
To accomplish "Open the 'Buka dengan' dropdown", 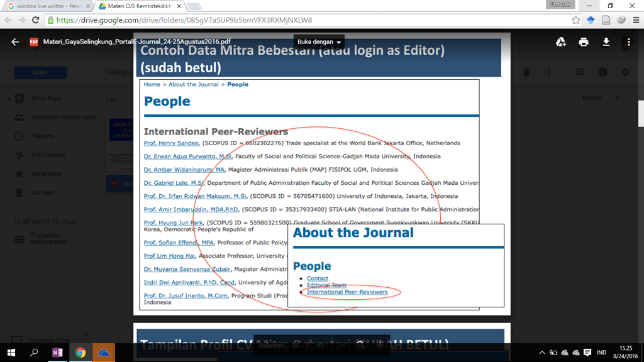I will click(319, 42).
